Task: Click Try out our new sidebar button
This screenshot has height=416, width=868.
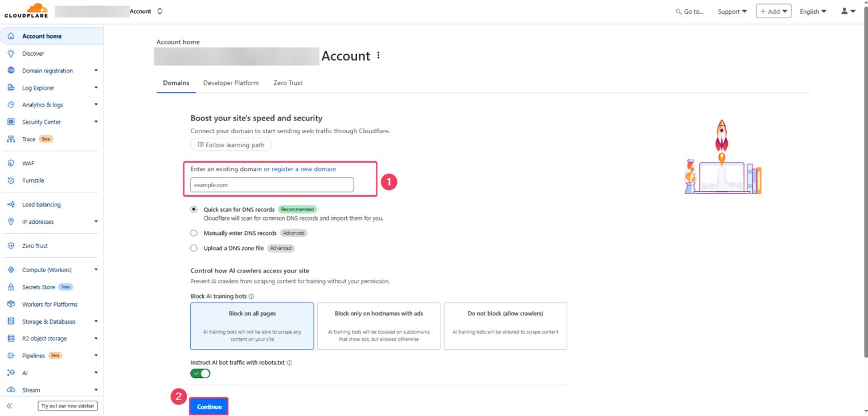Action: click(68, 406)
